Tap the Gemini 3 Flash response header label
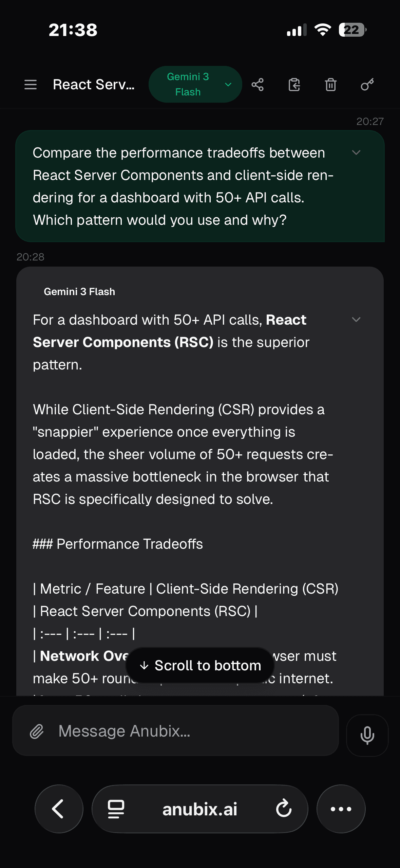The width and height of the screenshot is (400, 868). tap(79, 291)
